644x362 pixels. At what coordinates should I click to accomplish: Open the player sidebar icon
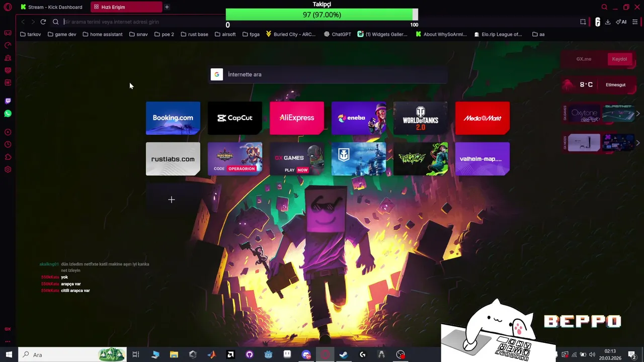[8, 132]
